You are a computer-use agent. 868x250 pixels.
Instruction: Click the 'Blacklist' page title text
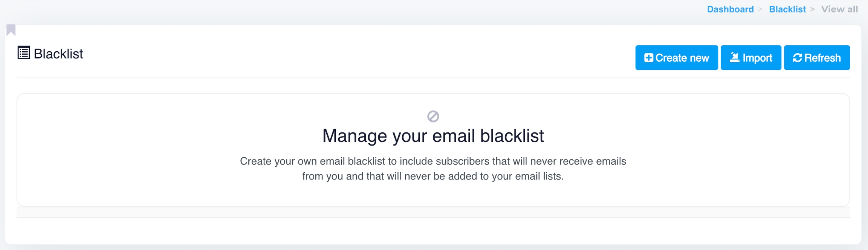[58, 54]
